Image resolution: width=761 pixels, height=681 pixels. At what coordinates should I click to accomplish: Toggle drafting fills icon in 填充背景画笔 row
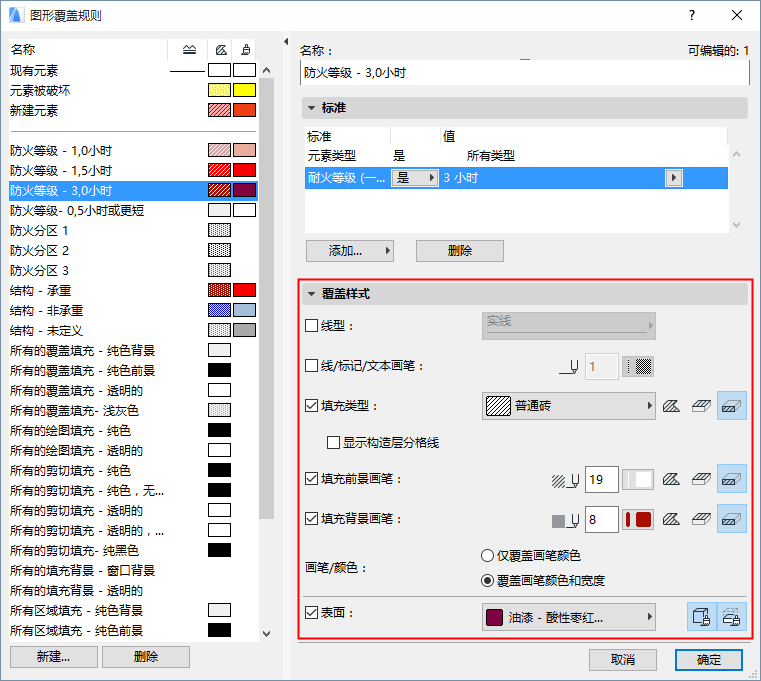click(x=671, y=519)
